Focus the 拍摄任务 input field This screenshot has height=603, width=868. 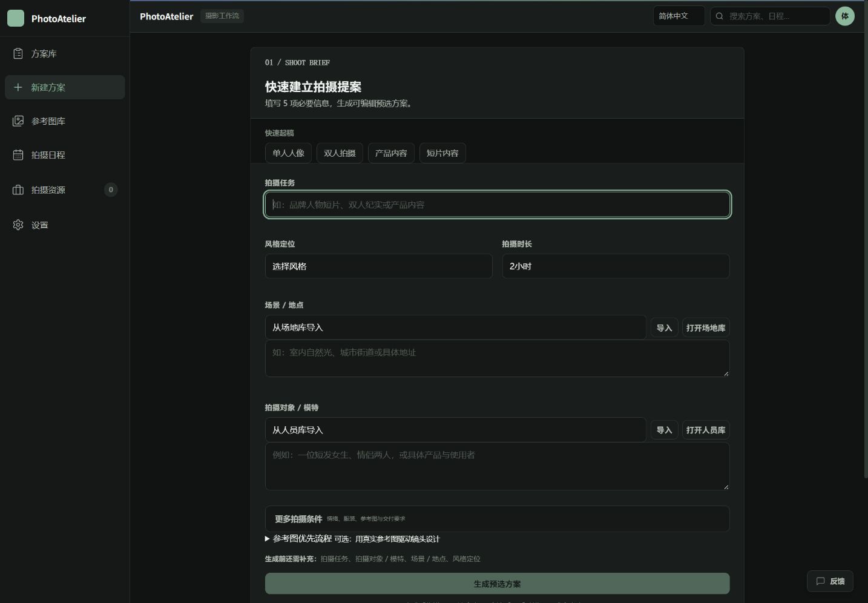pyautogui.click(x=497, y=205)
